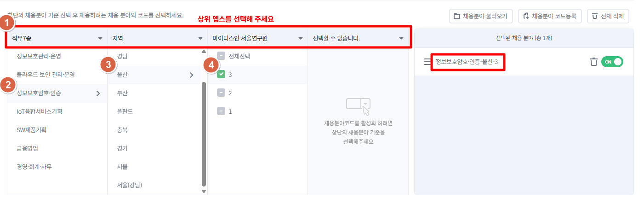Click the 채용분야 코드등록 button icon
This screenshot has width=644, height=204.
[x=526, y=16]
